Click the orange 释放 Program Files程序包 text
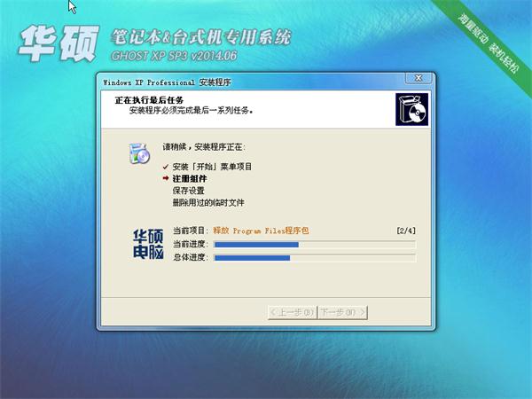The image size is (532, 399). click(262, 231)
